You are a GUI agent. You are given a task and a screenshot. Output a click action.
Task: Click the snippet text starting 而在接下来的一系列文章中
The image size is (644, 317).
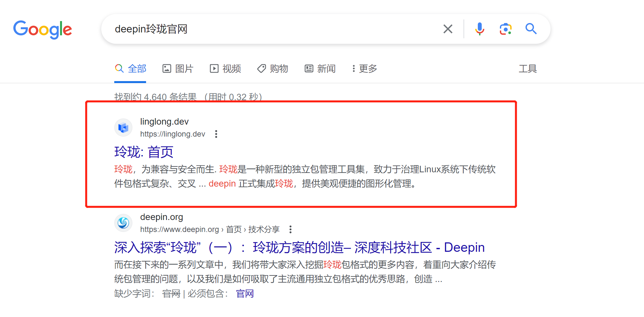pos(305,272)
